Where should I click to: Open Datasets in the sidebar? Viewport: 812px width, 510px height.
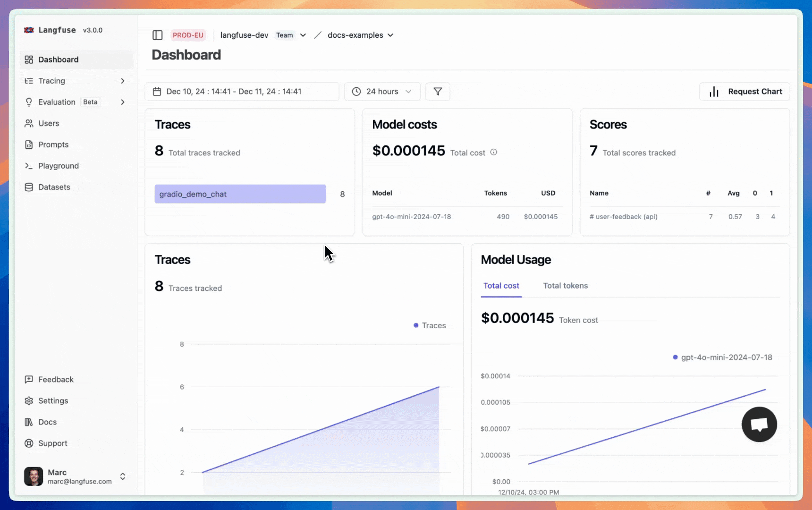[x=54, y=187]
